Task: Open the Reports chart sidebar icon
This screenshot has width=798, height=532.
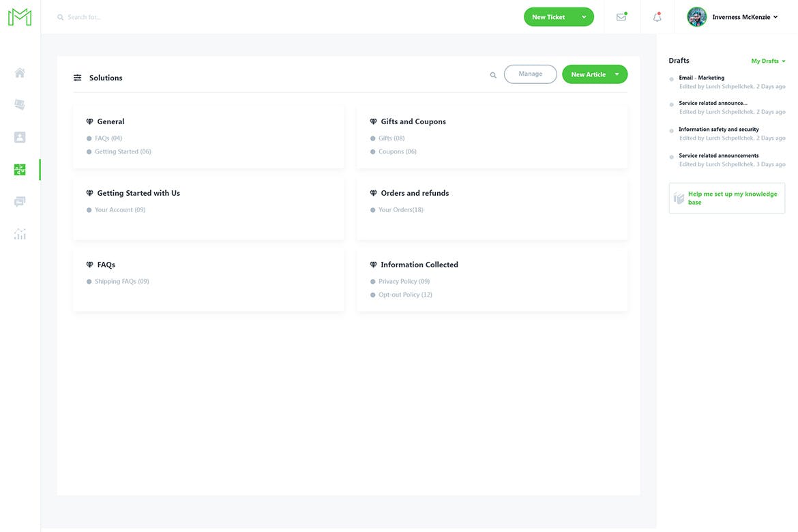Action: pyautogui.click(x=20, y=234)
